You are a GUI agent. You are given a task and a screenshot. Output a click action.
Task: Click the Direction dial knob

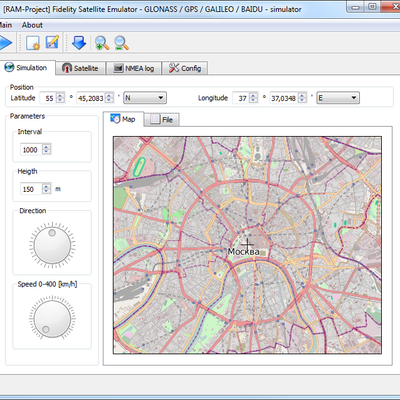(52, 245)
